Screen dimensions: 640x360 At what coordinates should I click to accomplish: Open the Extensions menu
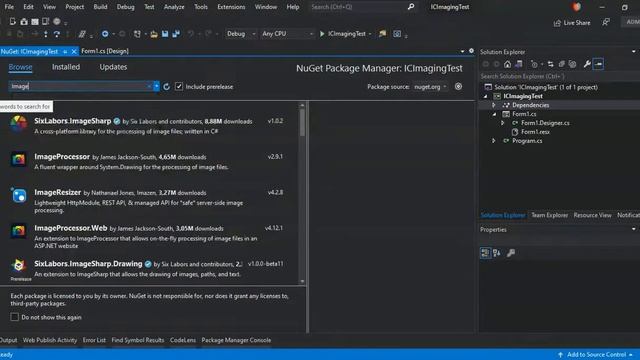231,7
